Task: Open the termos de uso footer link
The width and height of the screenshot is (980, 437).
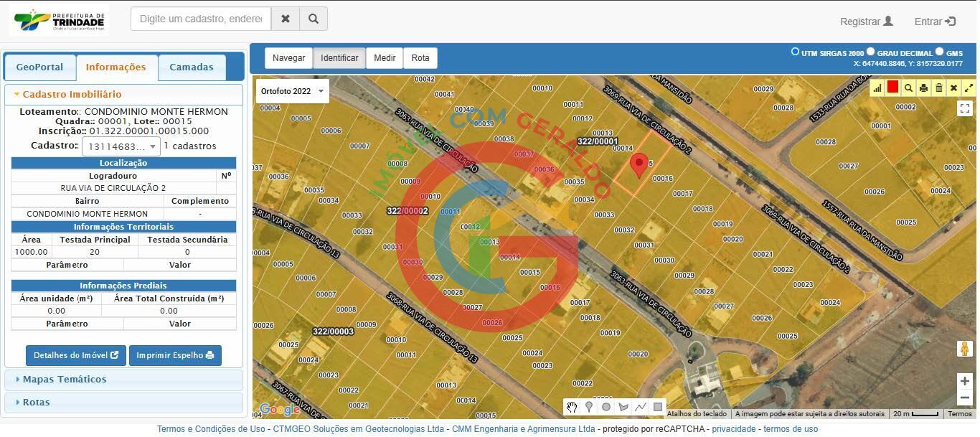Action: (x=791, y=429)
